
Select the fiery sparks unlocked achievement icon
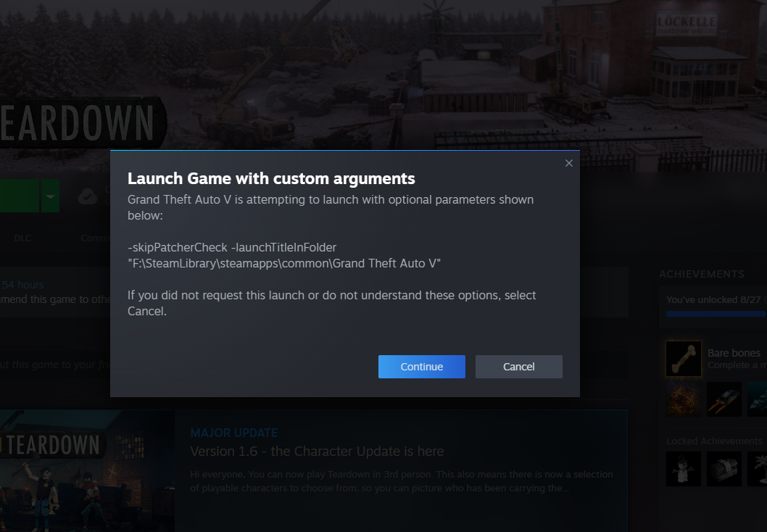tap(684, 399)
